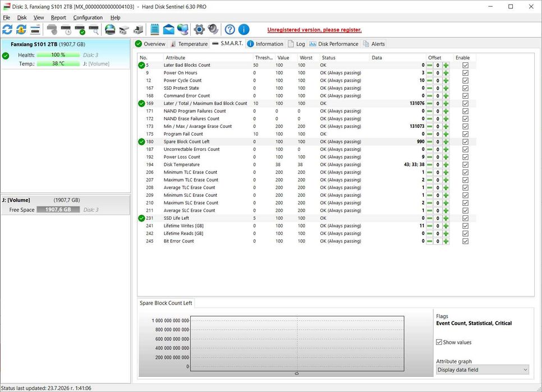The image size is (542, 392).
Task: Click the plus offset button for Power Cycle Count
Action: [x=446, y=80]
